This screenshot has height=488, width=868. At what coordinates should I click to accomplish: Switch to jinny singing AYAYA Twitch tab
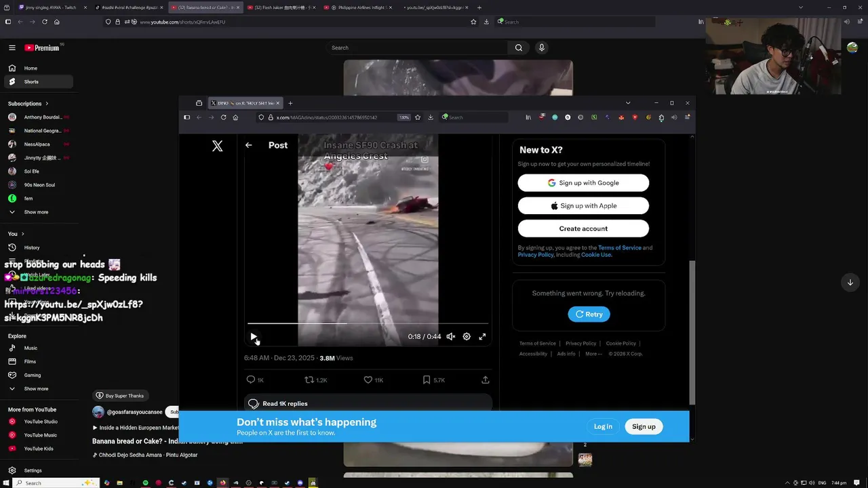click(51, 7)
